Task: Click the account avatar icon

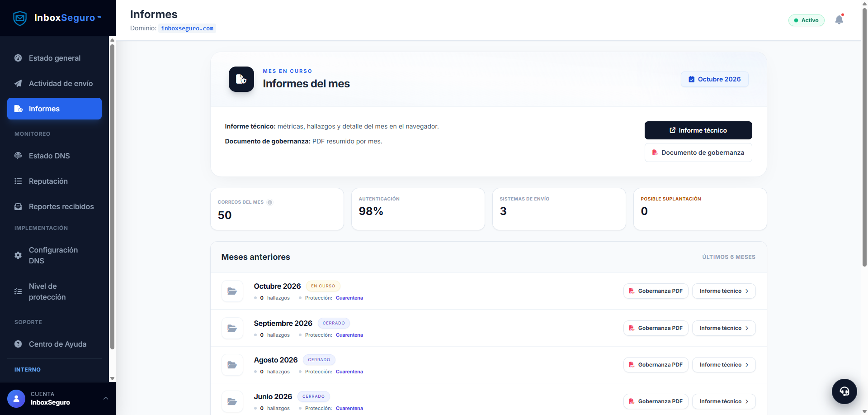Action: tap(16, 399)
